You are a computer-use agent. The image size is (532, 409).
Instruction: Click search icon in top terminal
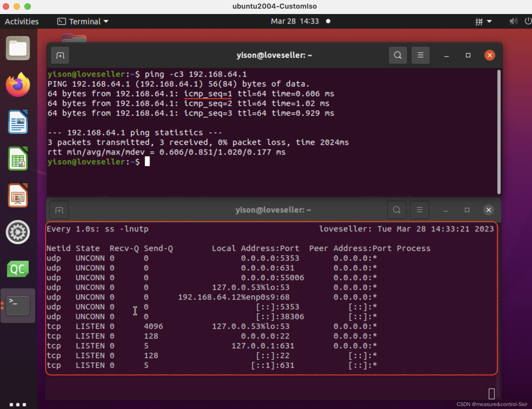coord(398,55)
